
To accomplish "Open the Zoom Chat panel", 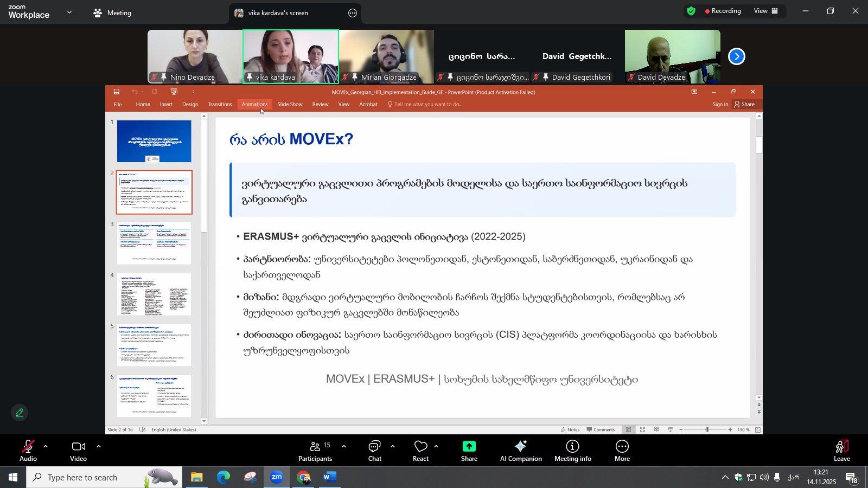I will click(374, 451).
